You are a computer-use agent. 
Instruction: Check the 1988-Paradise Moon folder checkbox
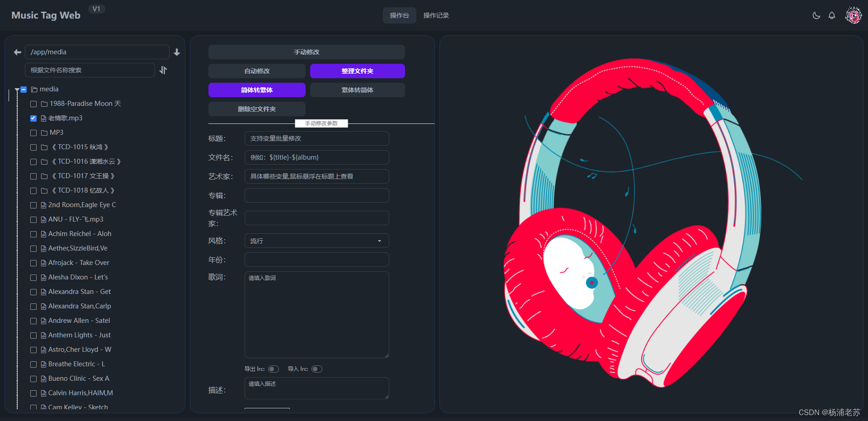point(33,104)
